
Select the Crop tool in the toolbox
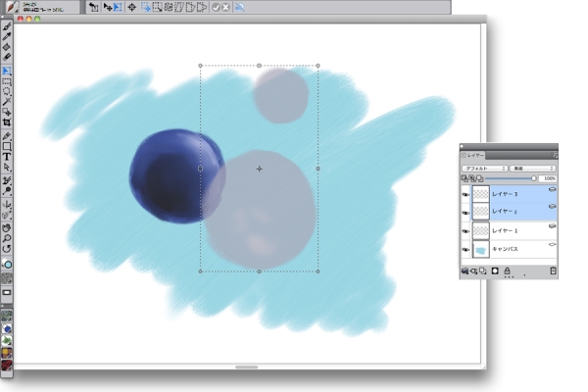tap(7, 122)
